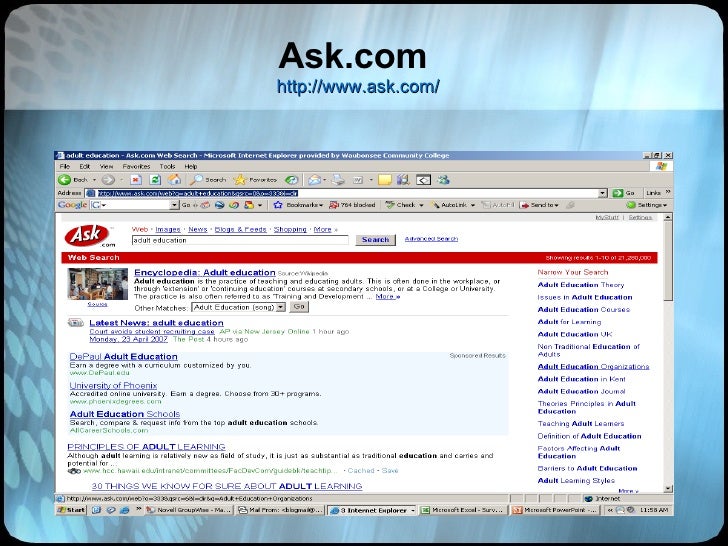Open the address bar dropdown arrow
Screen dimensions: 728x546
tap(603, 193)
